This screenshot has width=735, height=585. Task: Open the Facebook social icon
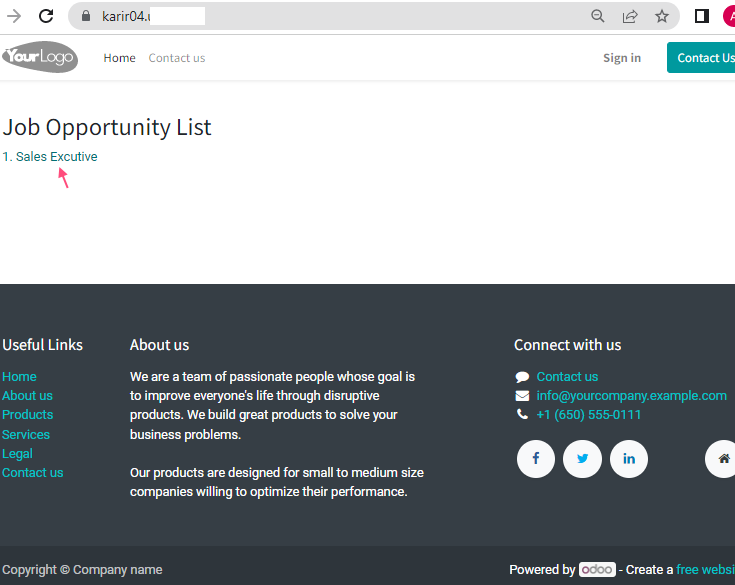(x=536, y=458)
